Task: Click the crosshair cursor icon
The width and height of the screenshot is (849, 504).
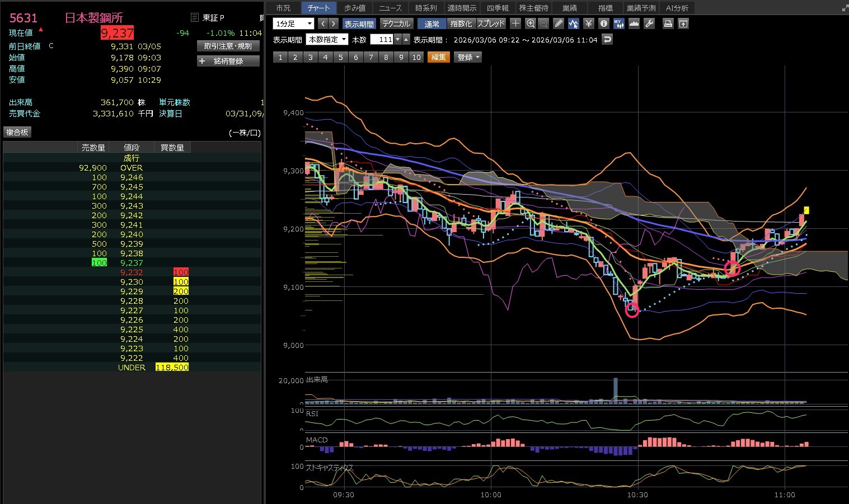Action: (x=515, y=23)
